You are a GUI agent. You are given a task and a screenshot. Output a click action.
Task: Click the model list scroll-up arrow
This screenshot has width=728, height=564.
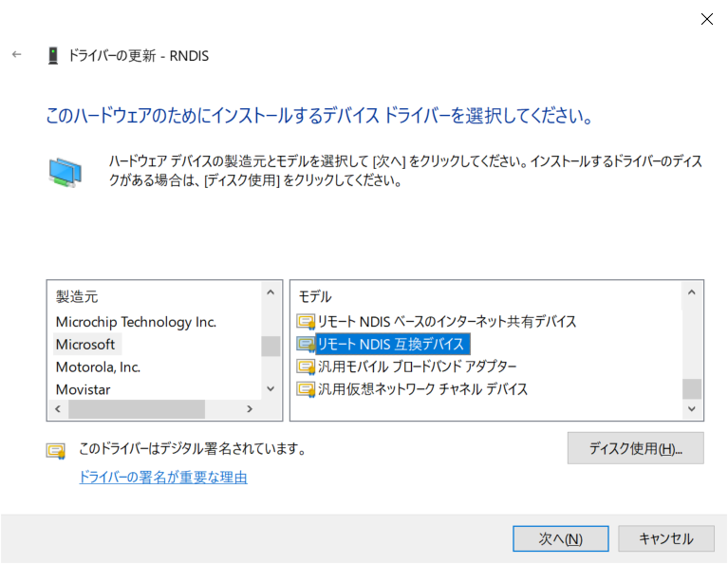coord(692,293)
